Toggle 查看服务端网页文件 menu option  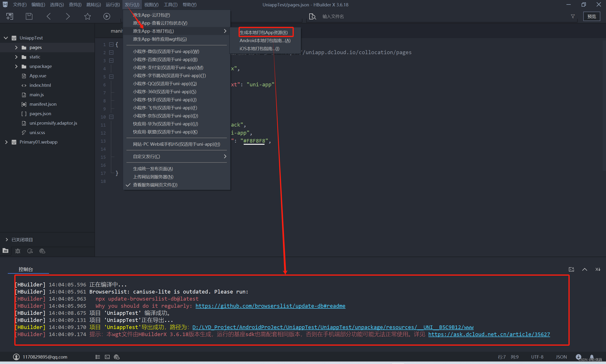tap(155, 185)
